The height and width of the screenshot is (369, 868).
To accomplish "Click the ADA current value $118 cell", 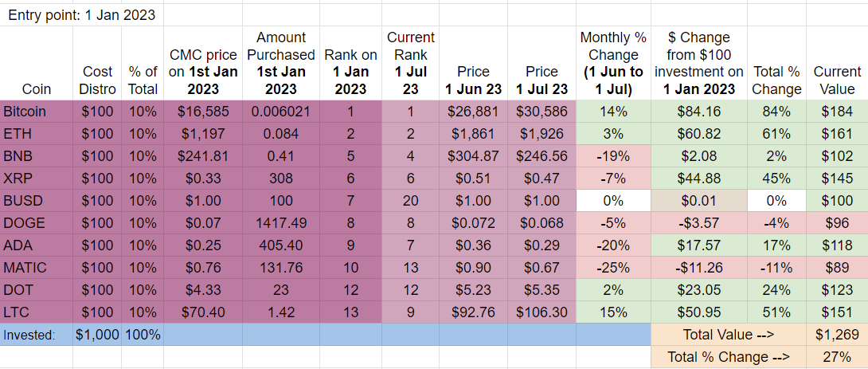I will (x=837, y=245).
